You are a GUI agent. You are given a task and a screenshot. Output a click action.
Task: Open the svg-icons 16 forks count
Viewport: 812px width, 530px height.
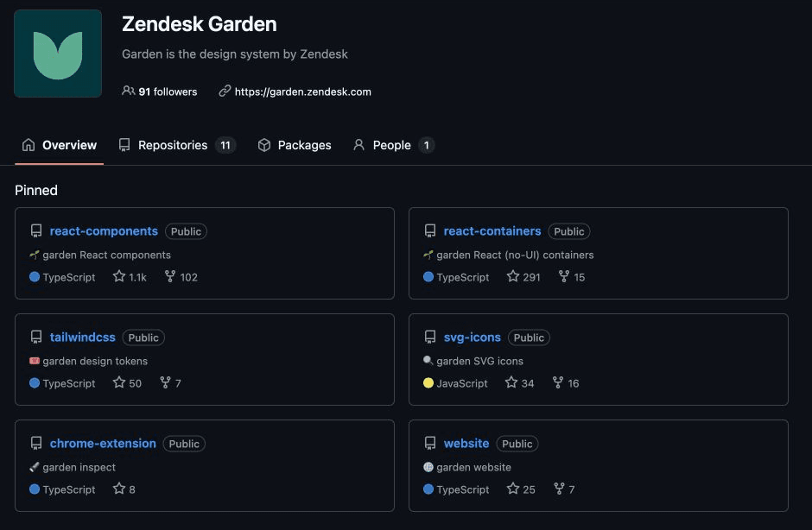coord(574,383)
